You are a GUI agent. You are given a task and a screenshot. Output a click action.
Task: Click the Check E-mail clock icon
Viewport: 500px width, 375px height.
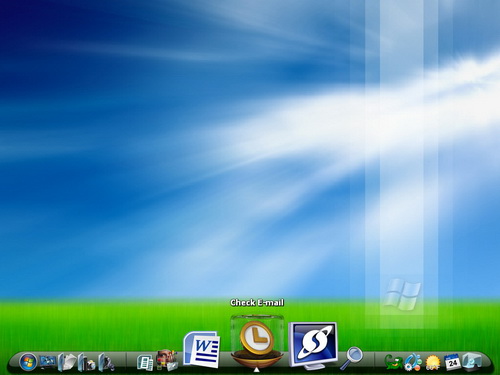257,341
